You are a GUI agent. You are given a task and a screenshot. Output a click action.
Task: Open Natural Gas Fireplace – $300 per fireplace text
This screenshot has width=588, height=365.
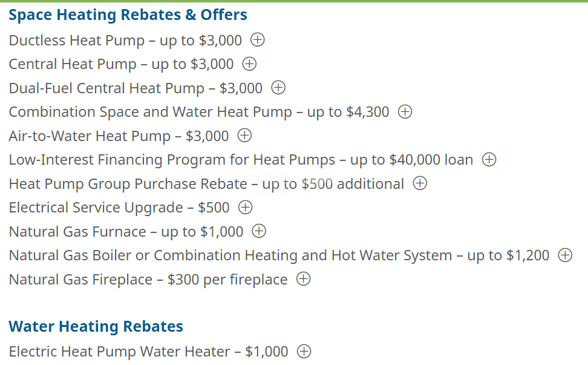point(148,280)
